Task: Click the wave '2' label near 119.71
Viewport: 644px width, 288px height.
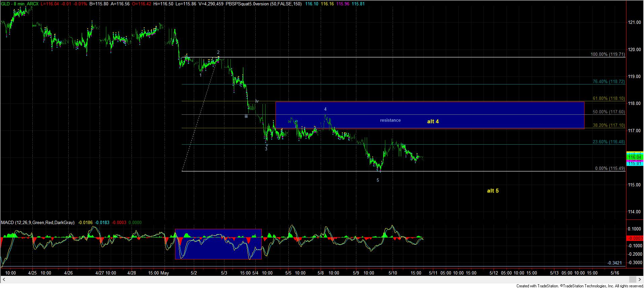Action: (218, 52)
